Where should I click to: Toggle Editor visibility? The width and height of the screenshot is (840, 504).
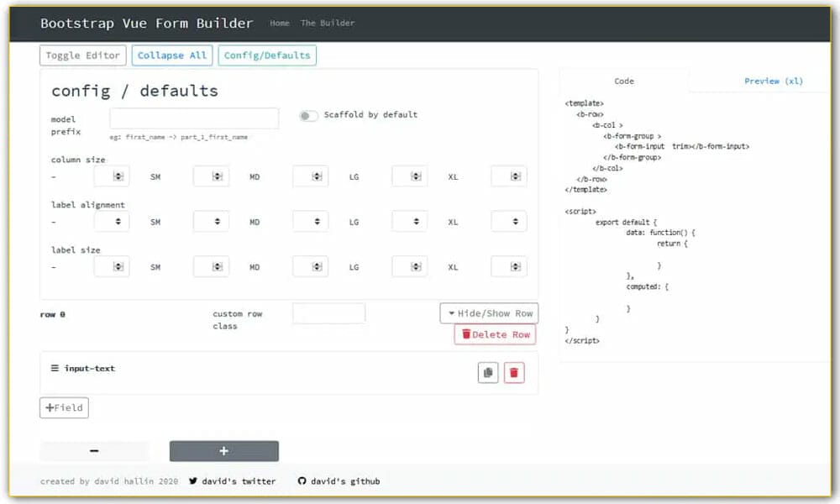pyautogui.click(x=83, y=55)
